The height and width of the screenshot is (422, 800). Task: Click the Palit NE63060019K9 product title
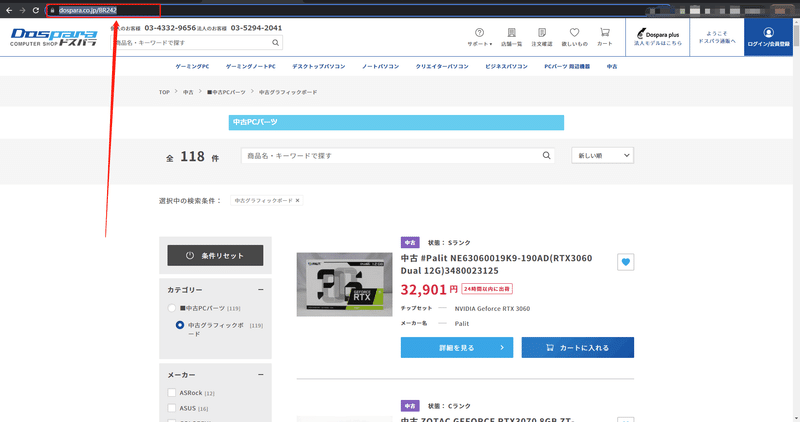pyautogui.click(x=496, y=264)
